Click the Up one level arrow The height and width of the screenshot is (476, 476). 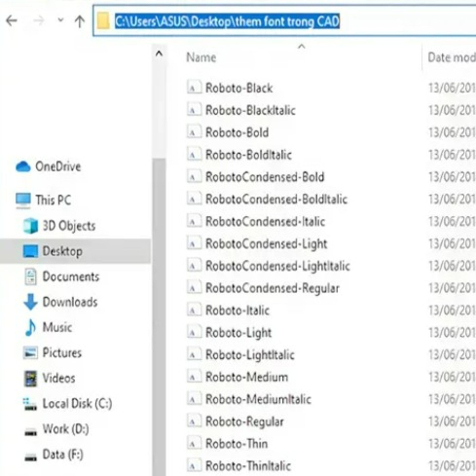(x=79, y=21)
